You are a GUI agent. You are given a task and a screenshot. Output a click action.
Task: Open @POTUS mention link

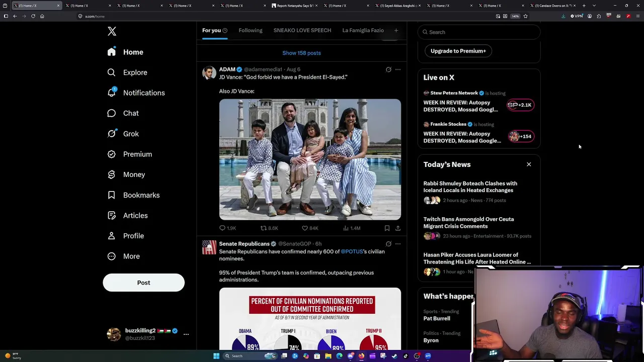352,251
